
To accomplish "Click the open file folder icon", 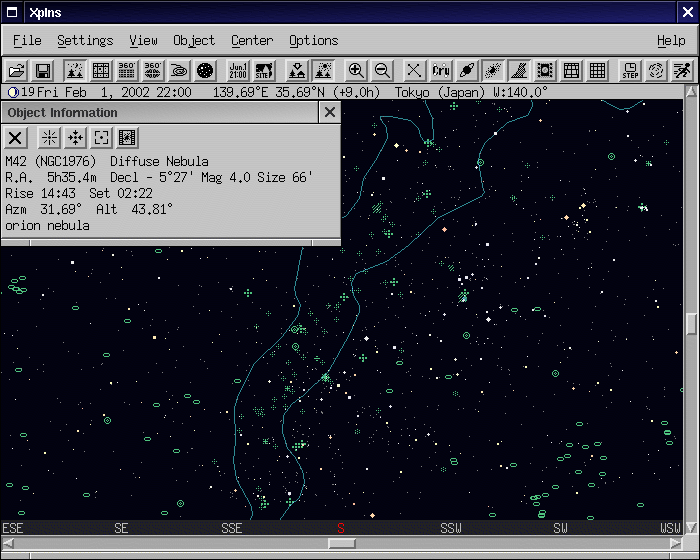I will (x=16, y=71).
